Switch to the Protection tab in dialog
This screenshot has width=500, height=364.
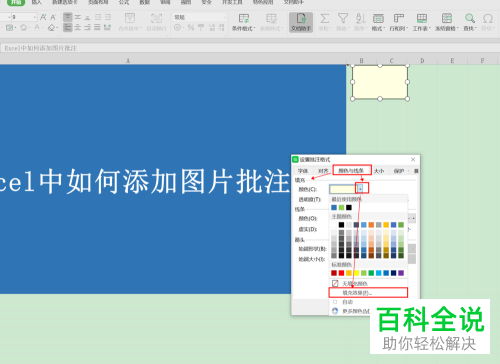click(x=399, y=171)
